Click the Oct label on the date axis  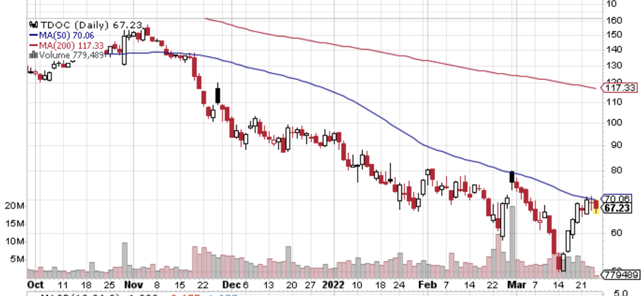click(36, 284)
